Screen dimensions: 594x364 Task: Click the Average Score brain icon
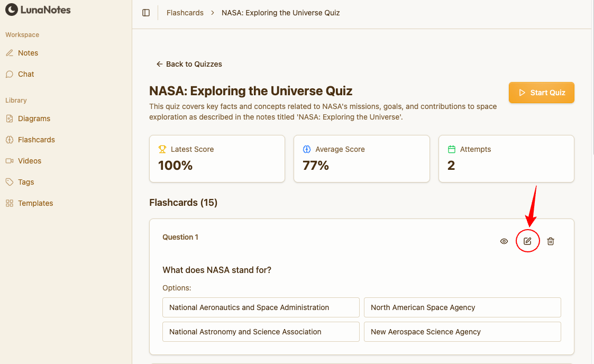pos(307,149)
